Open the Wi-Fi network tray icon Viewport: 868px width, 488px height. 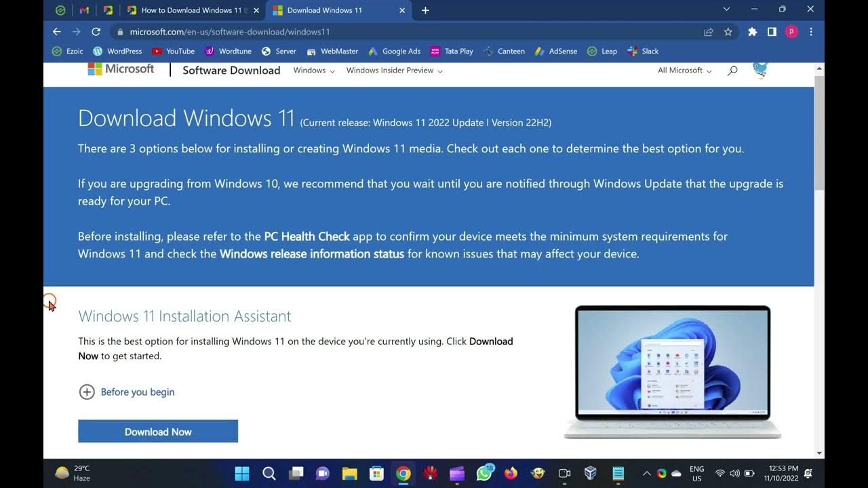coord(719,473)
